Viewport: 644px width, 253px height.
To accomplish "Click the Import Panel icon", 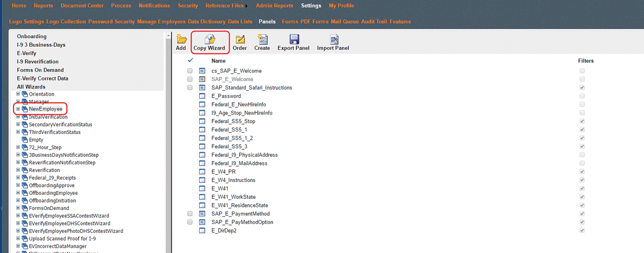I will (x=333, y=39).
